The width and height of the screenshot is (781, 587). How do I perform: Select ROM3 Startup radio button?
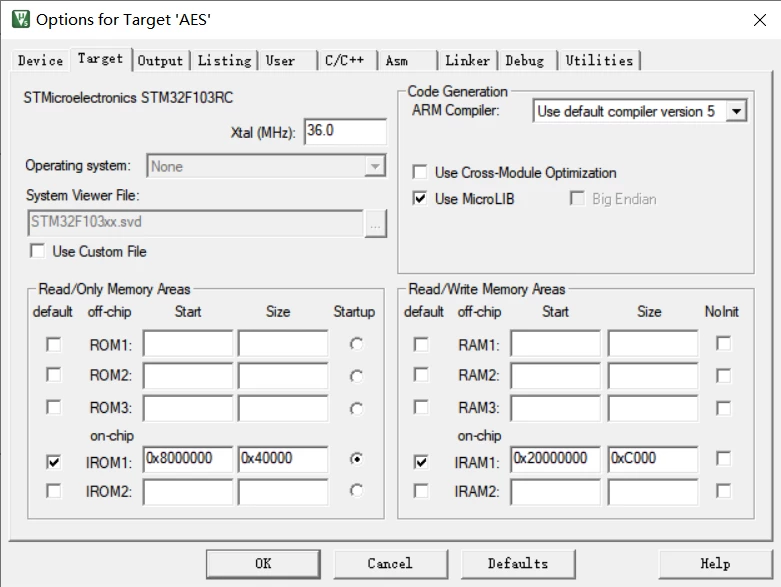(x=356, y=409)
